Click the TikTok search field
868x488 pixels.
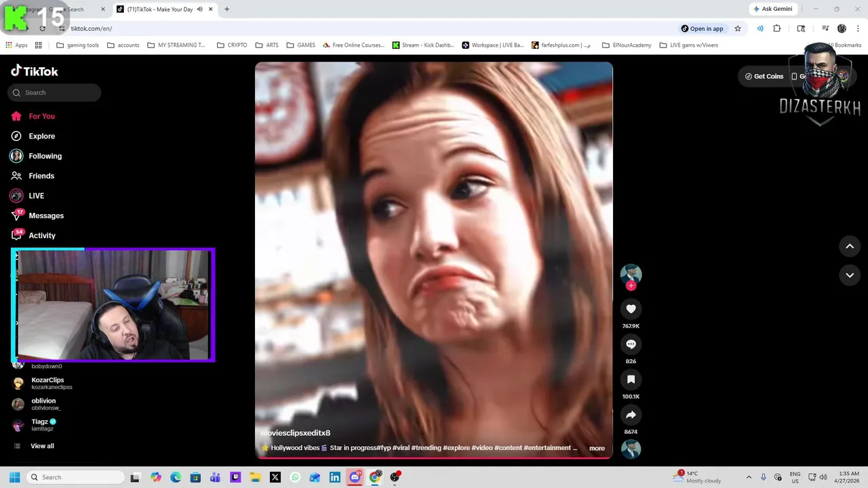click(x=54, y=93)
